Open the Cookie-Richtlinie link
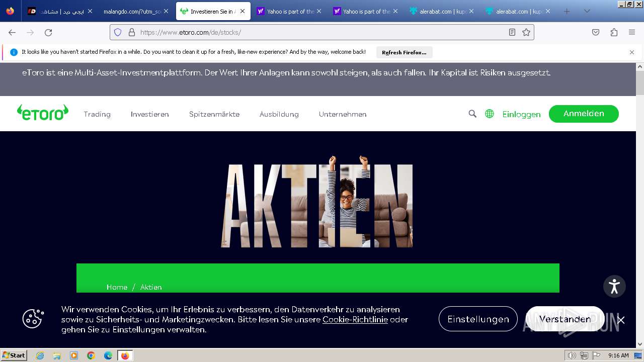 tap(355, 319)
